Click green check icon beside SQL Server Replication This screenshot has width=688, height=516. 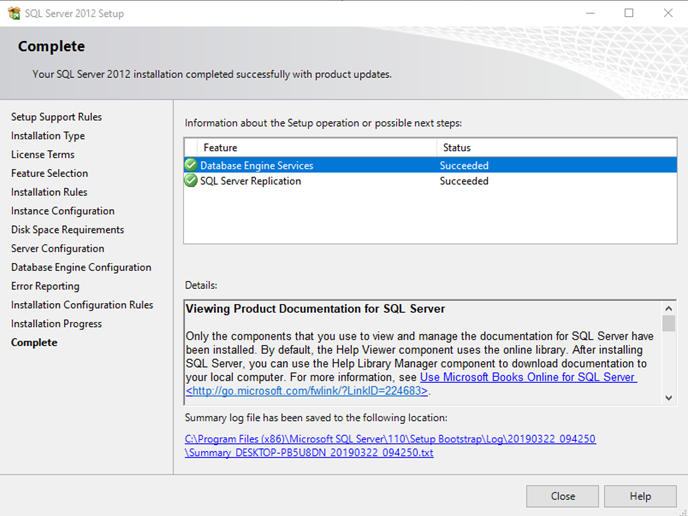pyautogui.click(x=191, y=180)
